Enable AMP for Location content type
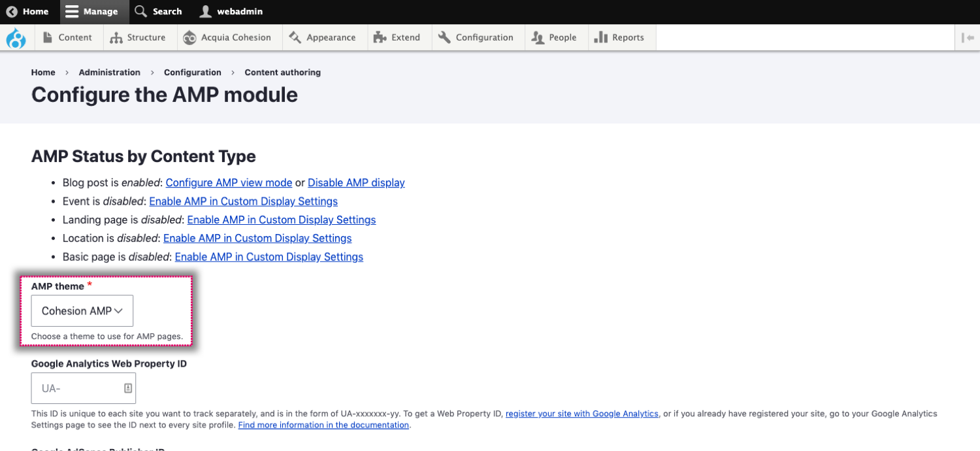980x451 pixels. click(x=257, y=238)
